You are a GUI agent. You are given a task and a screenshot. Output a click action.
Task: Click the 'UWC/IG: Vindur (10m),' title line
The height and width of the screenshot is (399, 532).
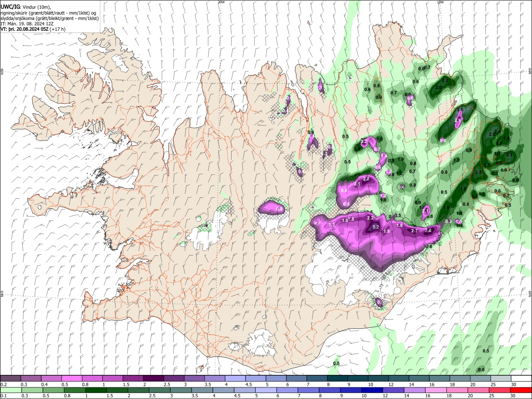pyautogui.click(x=25, y=7)
